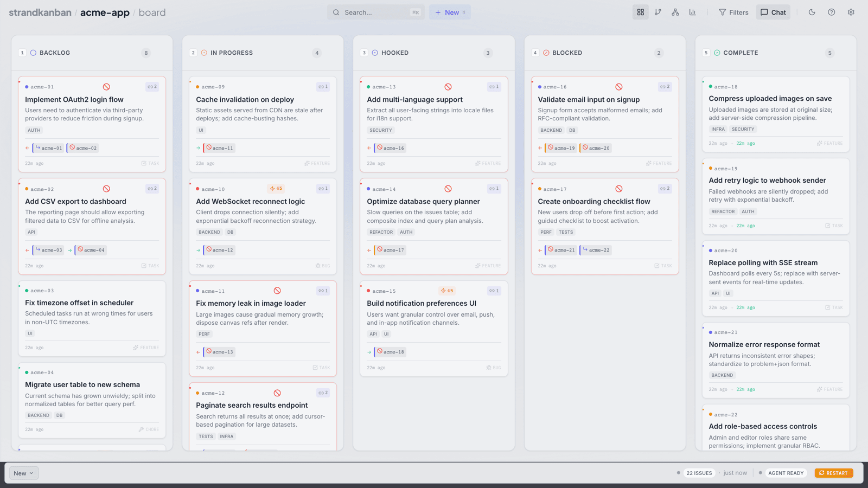Click the link count badge on acme-16
This screenshot has width=868, height=488.
(665, 87)
